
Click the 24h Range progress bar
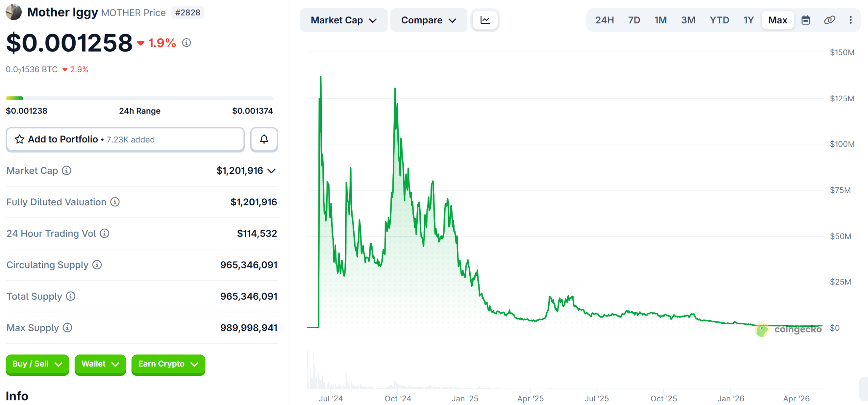click(139, 98)
